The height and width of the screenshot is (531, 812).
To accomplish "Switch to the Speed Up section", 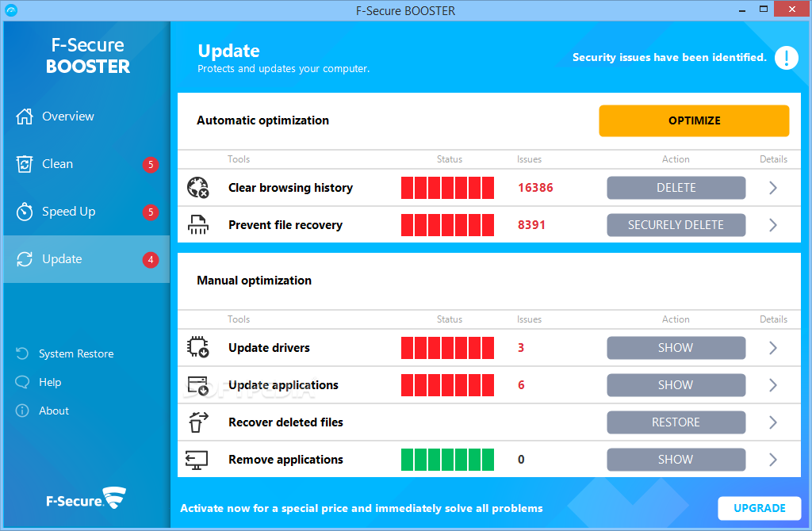I will click(x=86, y=212).
